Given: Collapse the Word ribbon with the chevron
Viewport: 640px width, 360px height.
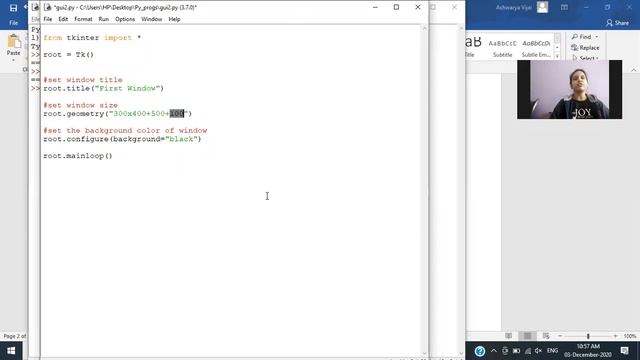Looking at the screenshot, I should tap(633, 70).
